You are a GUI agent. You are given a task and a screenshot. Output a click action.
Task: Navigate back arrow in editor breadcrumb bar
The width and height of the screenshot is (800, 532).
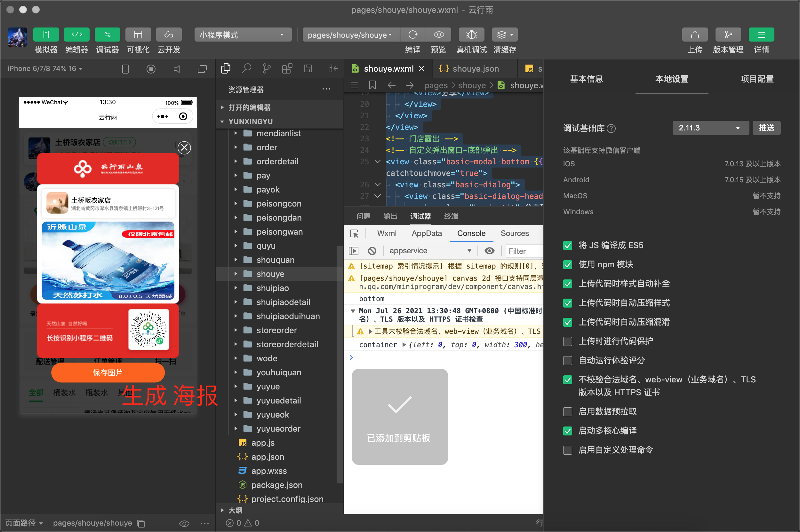[x=391, y=85]
